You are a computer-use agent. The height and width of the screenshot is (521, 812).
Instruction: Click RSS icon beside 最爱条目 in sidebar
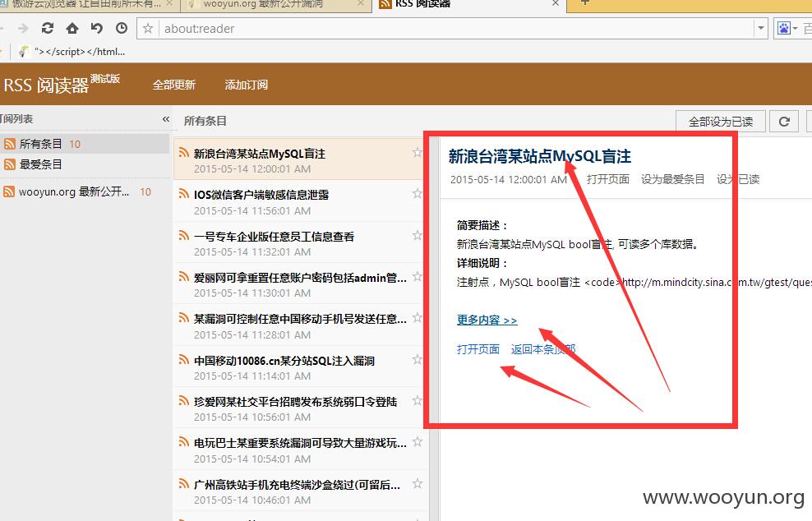(x=9, y=164)
